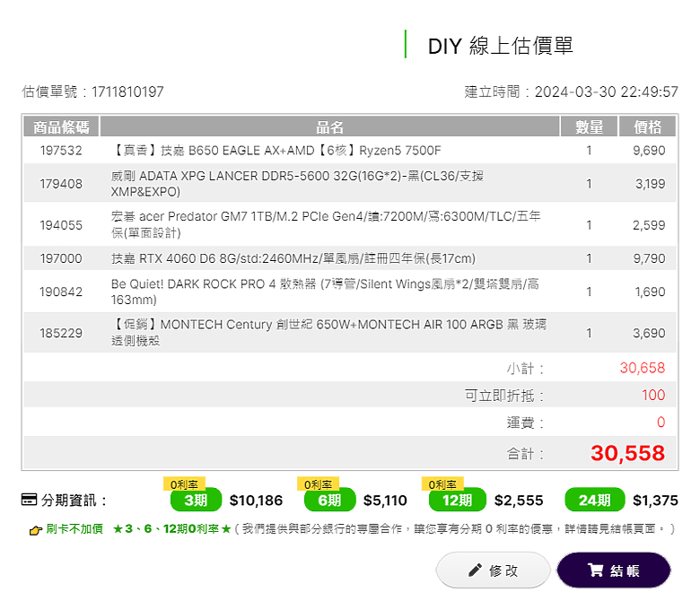Click the Be Quiet! DARK ROCK PRO 4 name
The width and height of the screenshot is (700, 610).
tap(325, 292)
